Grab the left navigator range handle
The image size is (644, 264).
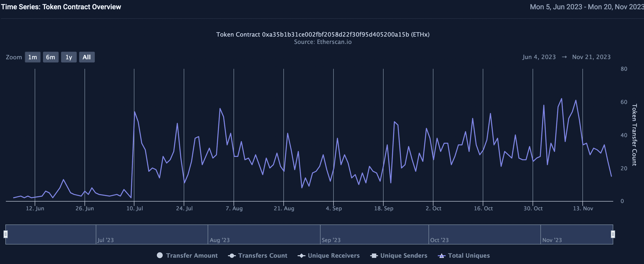6,234
